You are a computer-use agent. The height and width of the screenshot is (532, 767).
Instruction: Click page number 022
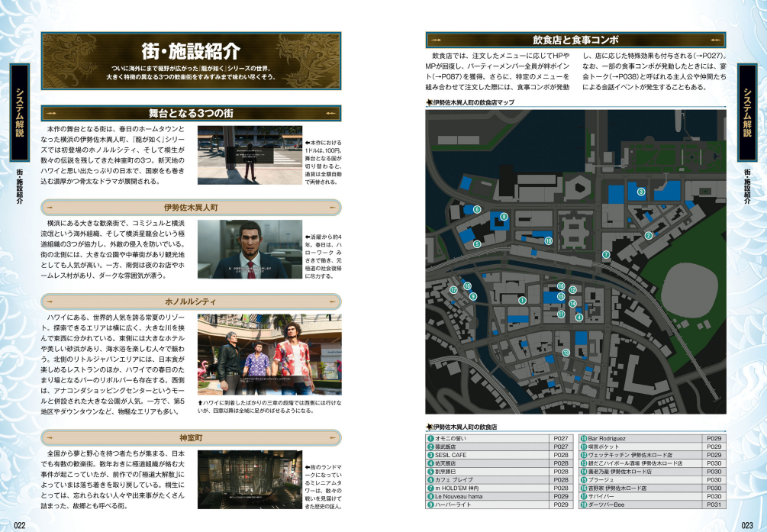pos(19,525)
